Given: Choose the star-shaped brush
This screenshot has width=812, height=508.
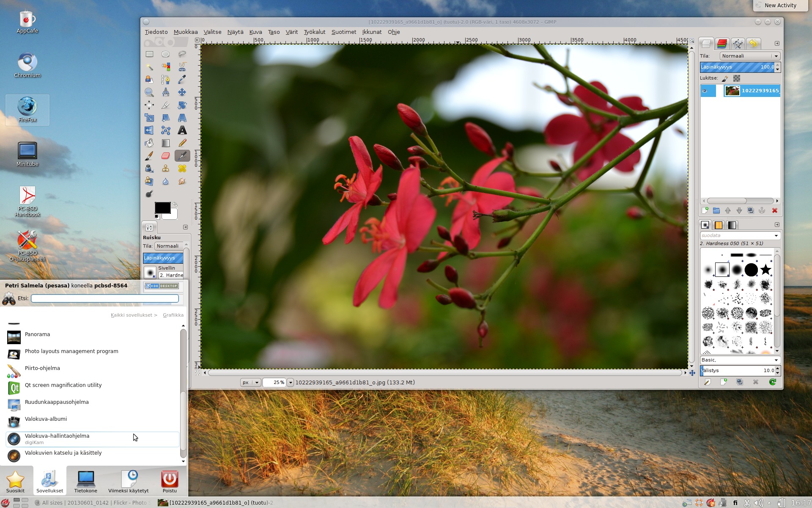Looking at the screenshot, I should pyautogui.click(x=765, y=270).
